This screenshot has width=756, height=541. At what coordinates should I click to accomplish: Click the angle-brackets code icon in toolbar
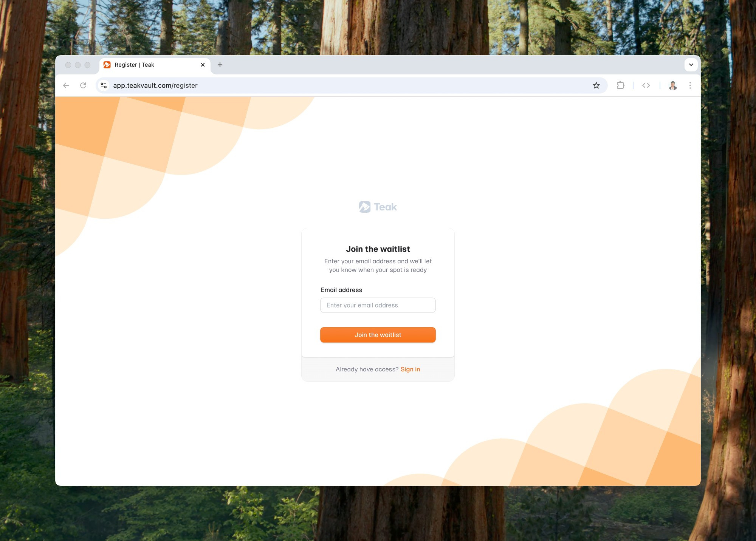coord(646,85)
